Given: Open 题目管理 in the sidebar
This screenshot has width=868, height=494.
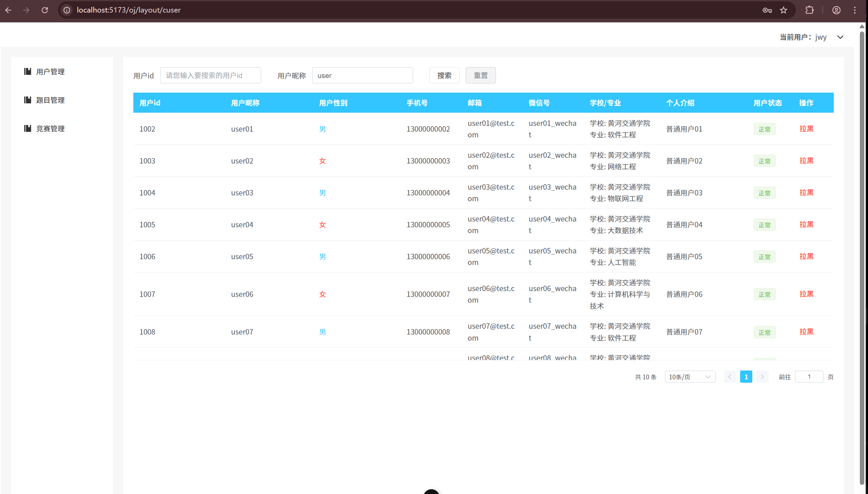Looking at the screenshot, I should coord(50,100).
